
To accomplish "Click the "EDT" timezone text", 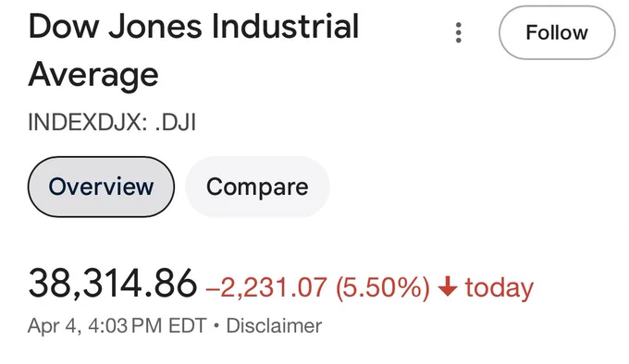I will [188, 325].
